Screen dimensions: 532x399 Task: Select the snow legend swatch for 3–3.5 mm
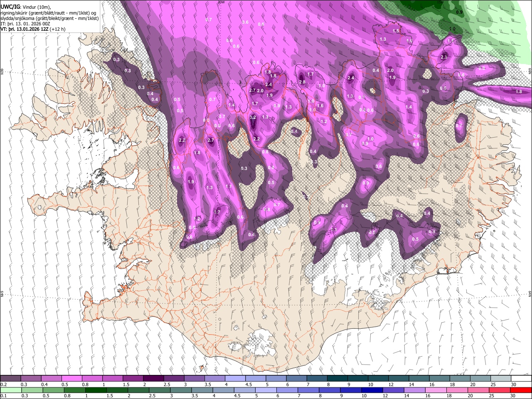click(194, 379)
